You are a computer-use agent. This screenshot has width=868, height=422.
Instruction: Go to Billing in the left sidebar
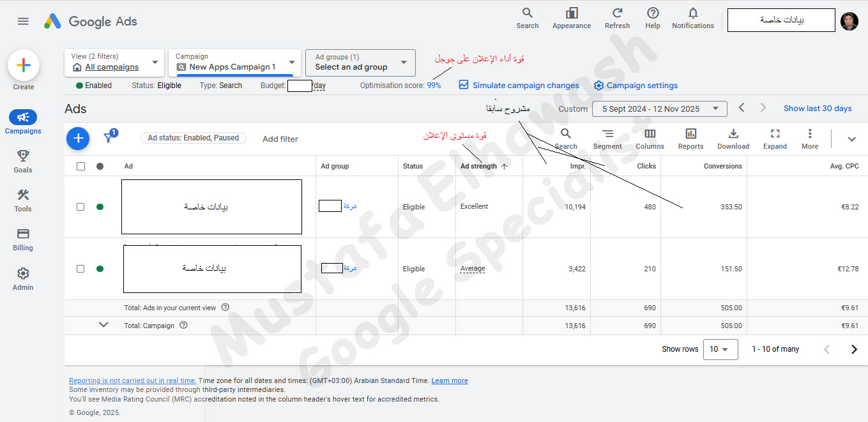23,239
